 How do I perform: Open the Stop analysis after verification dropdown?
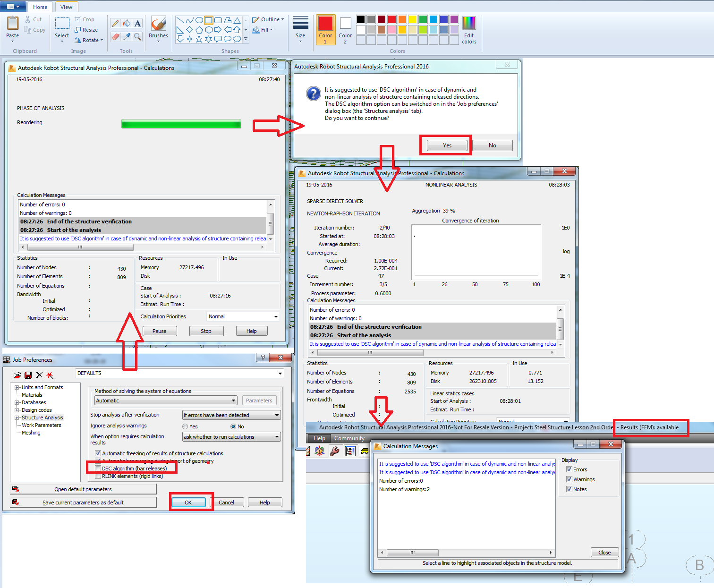tap(276, 415)
